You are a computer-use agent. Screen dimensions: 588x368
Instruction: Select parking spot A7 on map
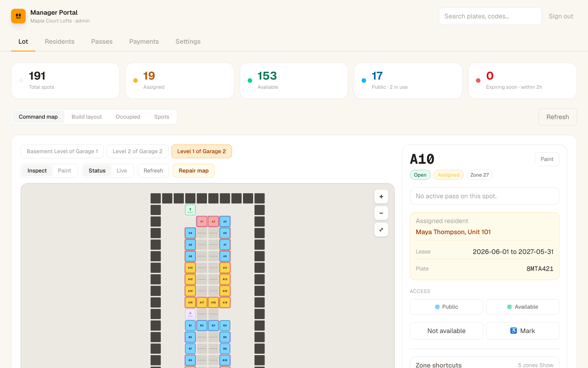(225, 244)
